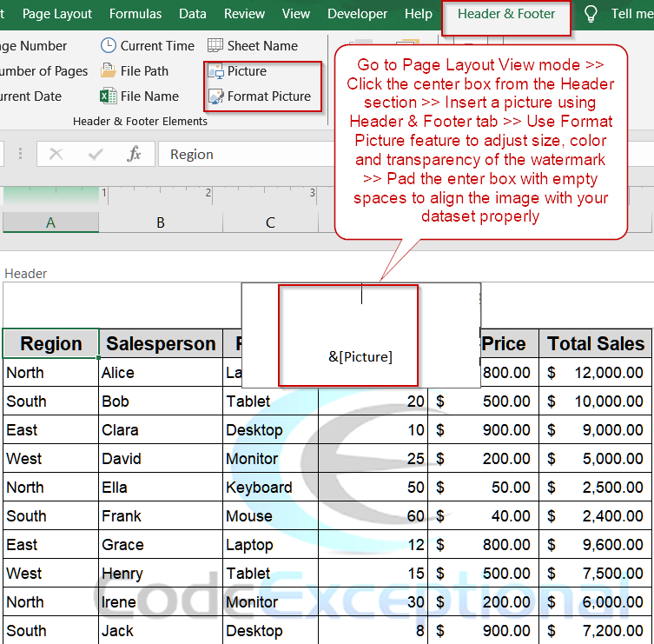Viewport: 654px width, 644px height.
Task: Open the Formulas ribbon tab
Action: (135, 14)
